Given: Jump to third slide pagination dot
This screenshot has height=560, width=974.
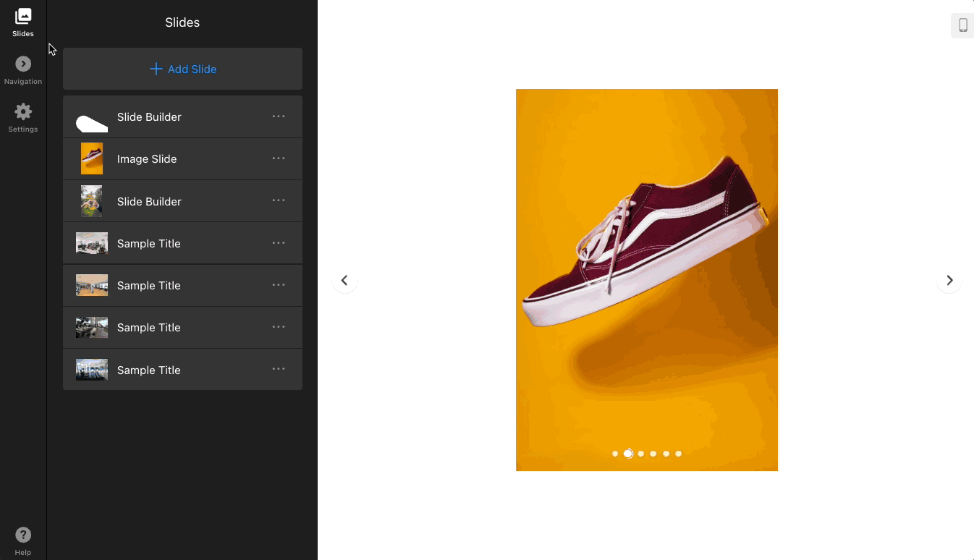Looking at the screenshot, I should coord(640,454).
